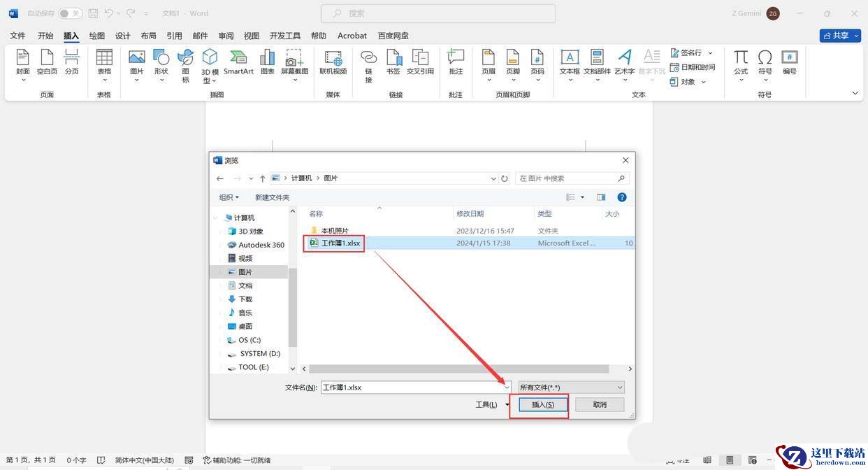Click the 共享 share button
The width and height of the screenshot is (868, 470).
pyautogui.click(x=840, y=36)
